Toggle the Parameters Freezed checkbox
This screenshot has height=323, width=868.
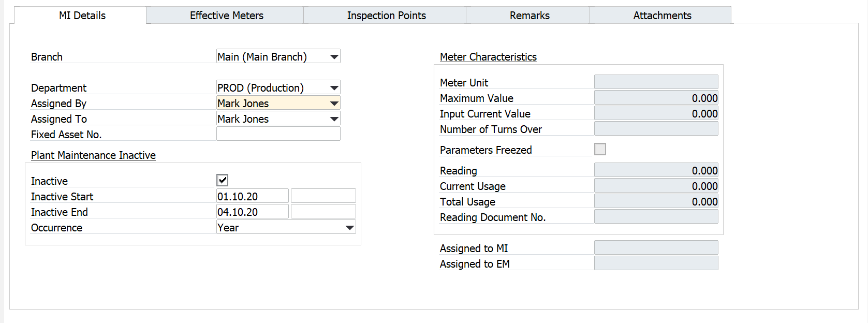tap(600, 150)
